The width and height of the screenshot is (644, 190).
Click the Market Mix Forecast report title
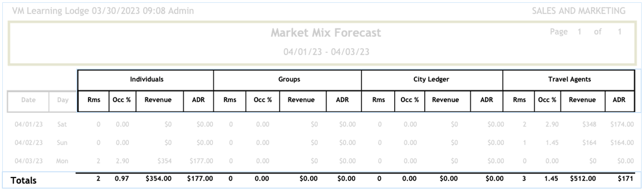[326, 33]
